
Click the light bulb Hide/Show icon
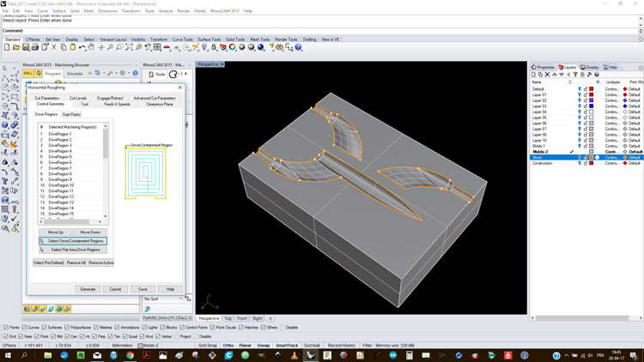[204, 48]
